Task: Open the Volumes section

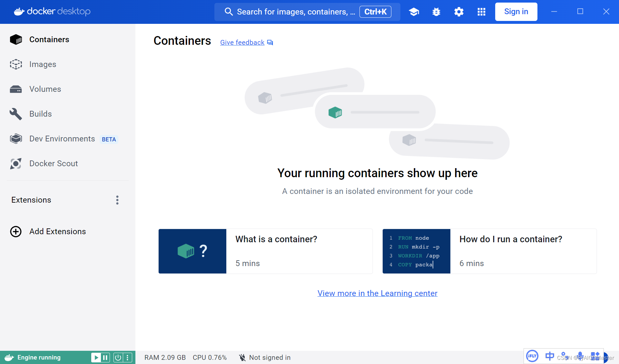Action: pos(68,89)
